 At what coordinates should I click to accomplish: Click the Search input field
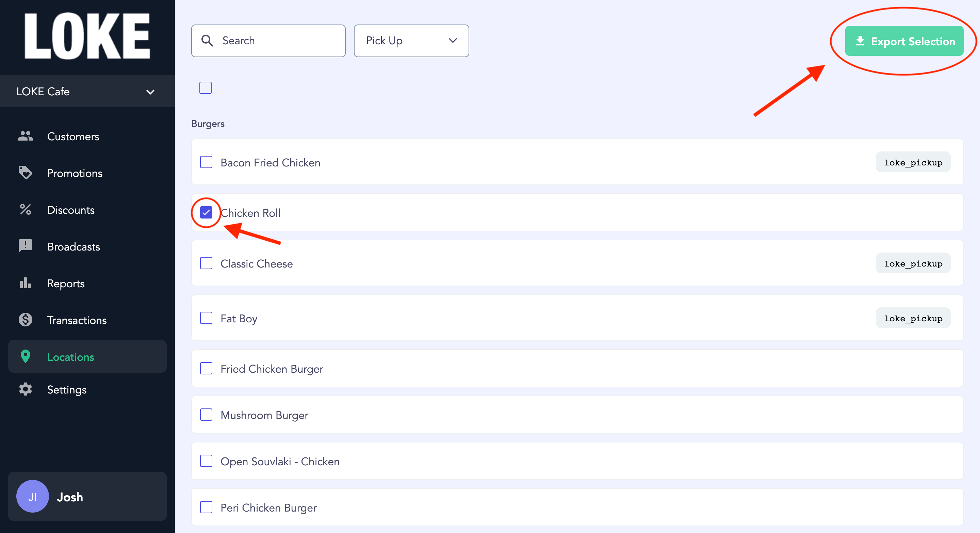coord(268,41)
